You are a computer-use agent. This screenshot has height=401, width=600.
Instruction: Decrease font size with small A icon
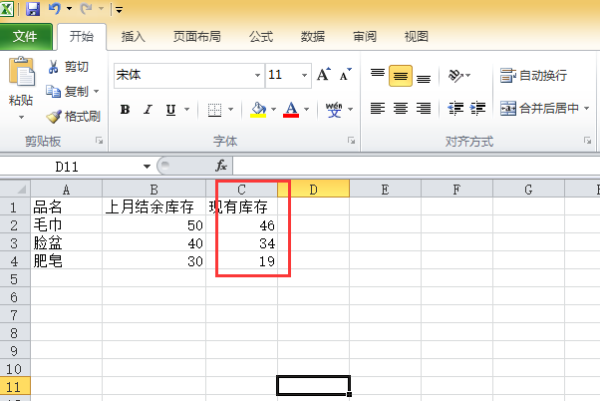click(x=346, y=74)
